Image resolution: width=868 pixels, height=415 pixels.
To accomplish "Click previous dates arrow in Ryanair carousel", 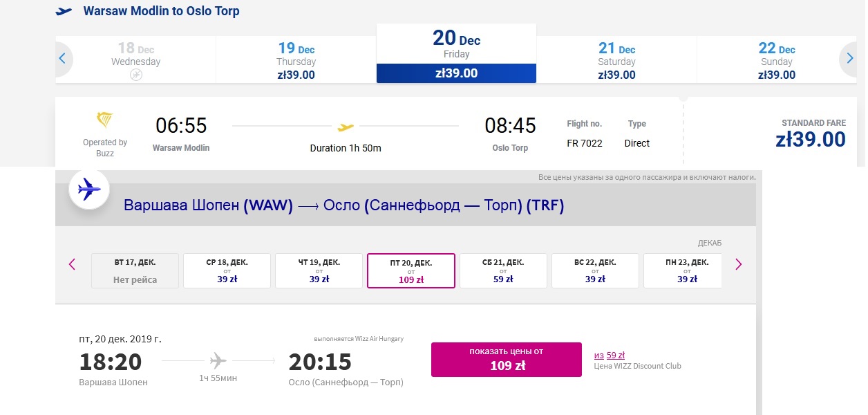I will click(62, 59).
